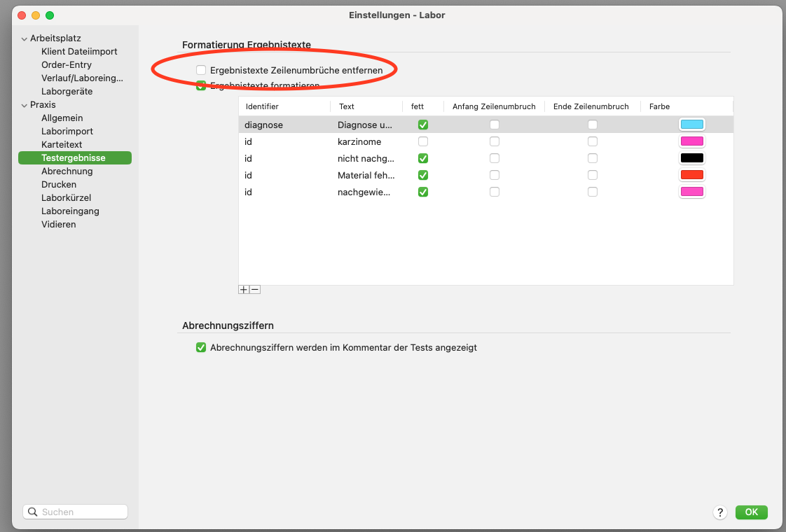Screen dimensions: 786x532
Task: Open the Abrechnung settings page
Action: point(67,171)
